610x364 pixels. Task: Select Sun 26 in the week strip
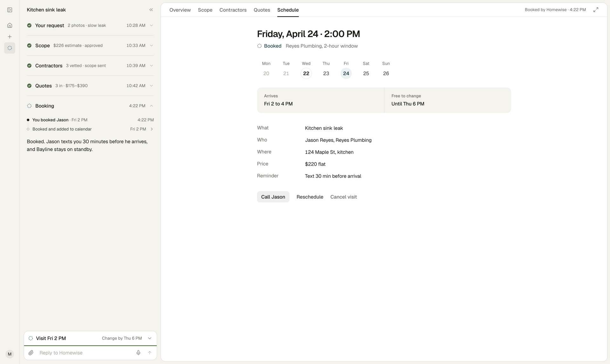pyautogui.click(x=386, y=73)
